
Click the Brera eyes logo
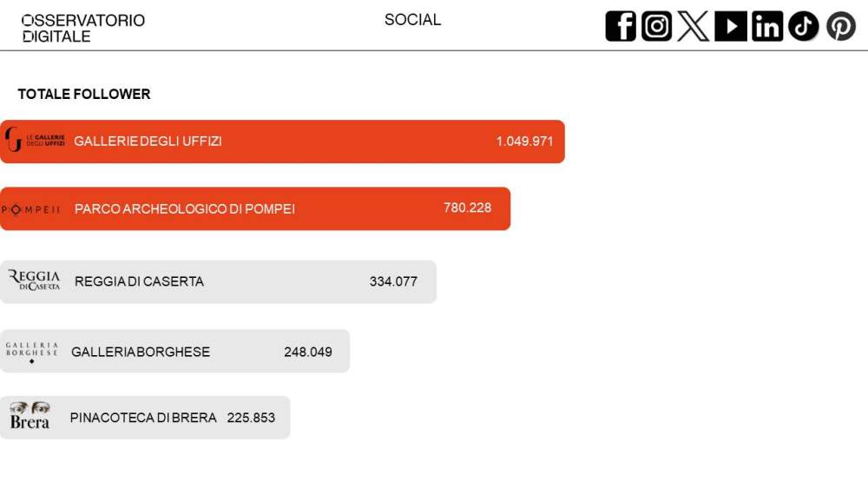tap(30, 415)
